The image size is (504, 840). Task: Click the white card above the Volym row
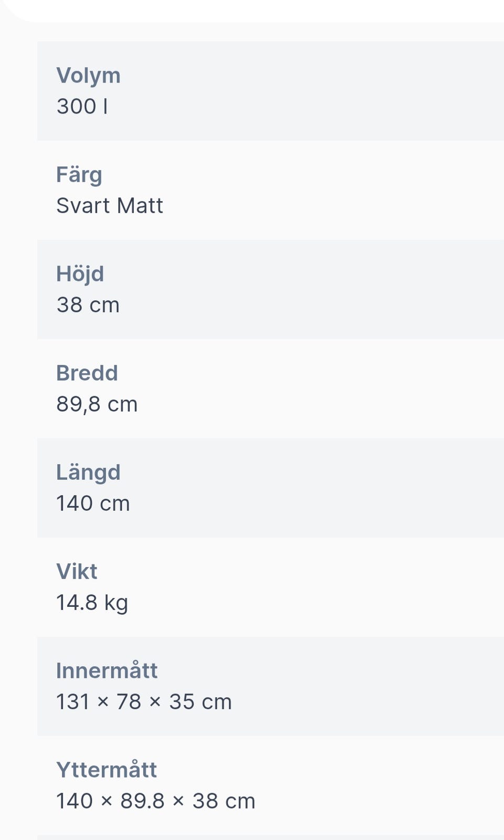coord(262,9)
